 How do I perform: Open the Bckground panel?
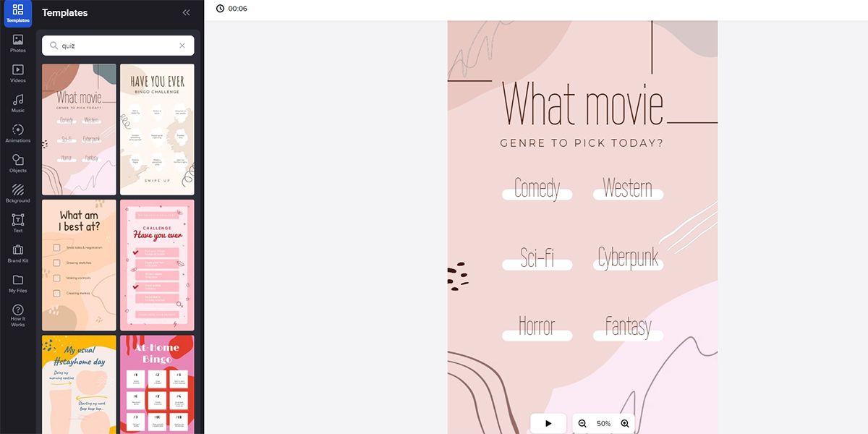pyautogui.click(x=18, y=194)
